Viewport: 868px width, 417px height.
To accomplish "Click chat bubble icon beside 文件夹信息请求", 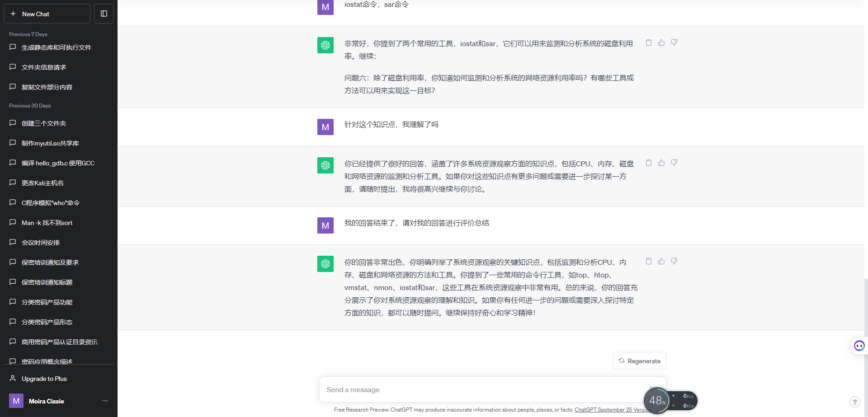I will coord(13,67).
